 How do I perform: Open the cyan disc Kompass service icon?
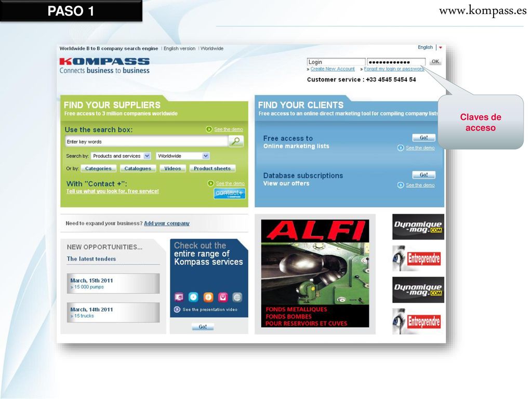pyautogui.click(x=193, y=297)
